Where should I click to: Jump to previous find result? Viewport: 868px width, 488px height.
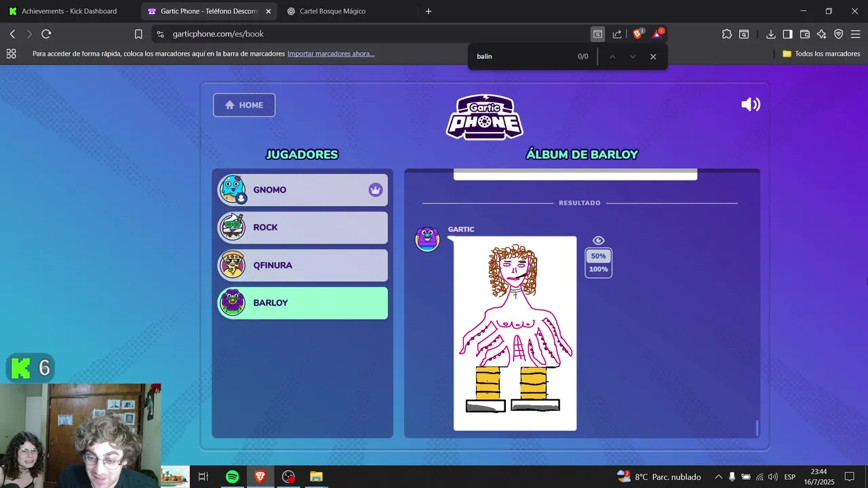[x=612, y=56]
